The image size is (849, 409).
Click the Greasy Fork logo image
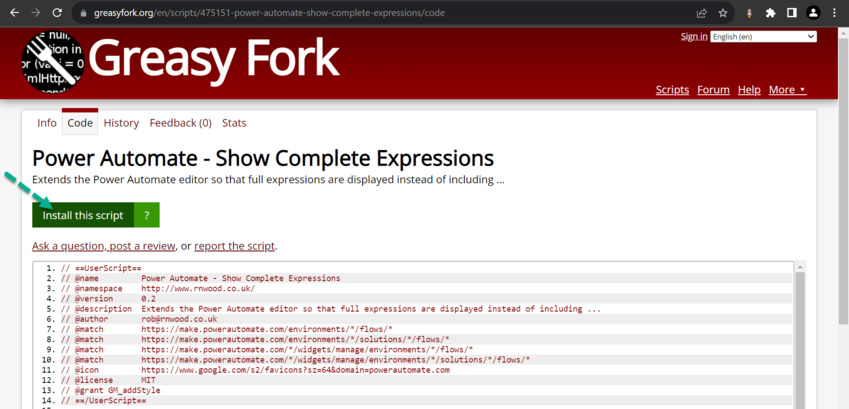pyautogui.click(x=53, y=62)
